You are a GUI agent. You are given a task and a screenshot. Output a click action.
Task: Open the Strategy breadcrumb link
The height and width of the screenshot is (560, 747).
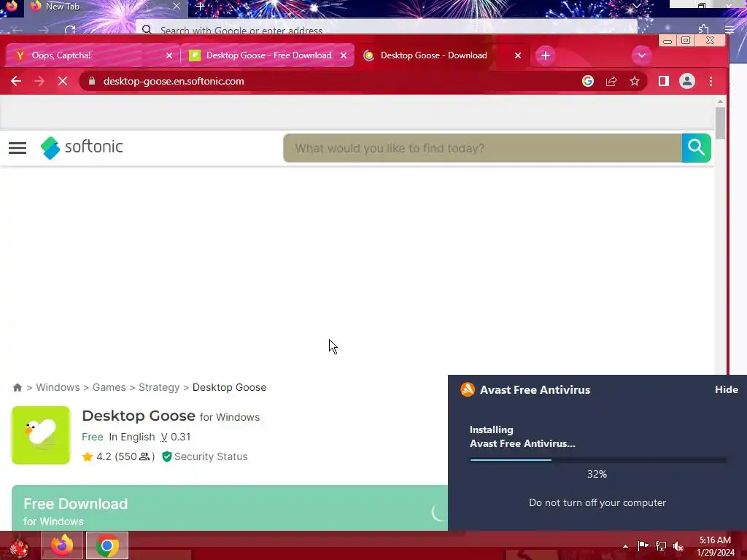point(159,387)
